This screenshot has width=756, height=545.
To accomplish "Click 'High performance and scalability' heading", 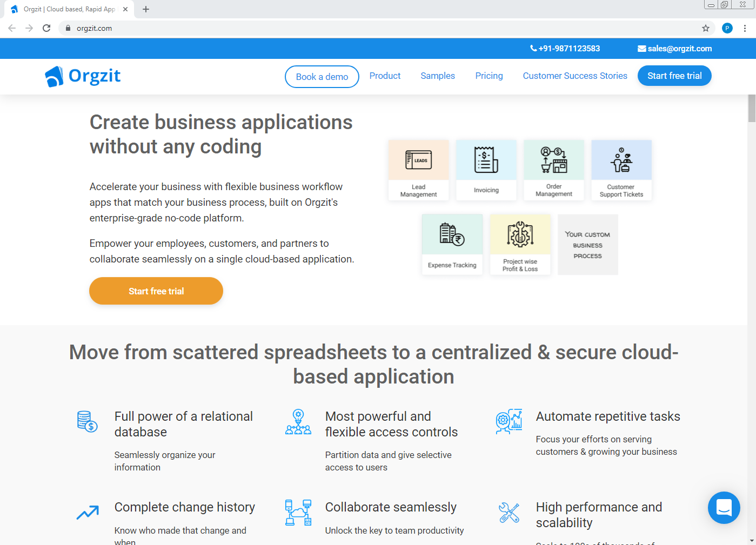I will (x=599, y=515).
